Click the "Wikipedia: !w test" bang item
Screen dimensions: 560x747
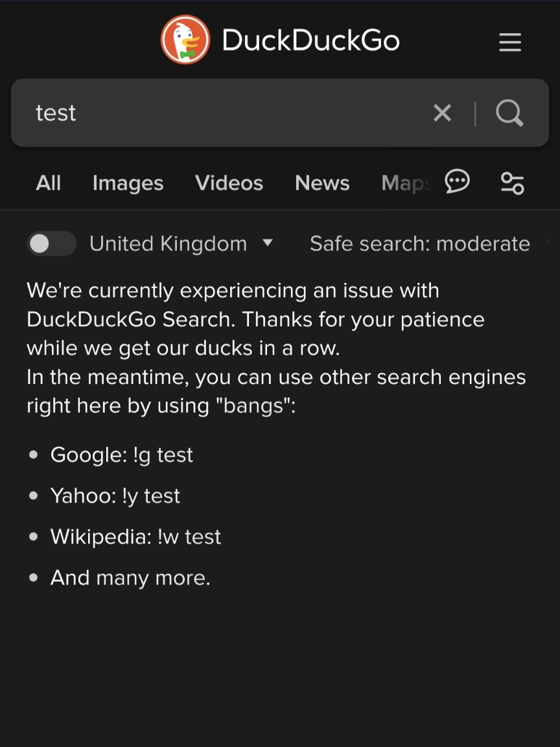click(135, 536)
